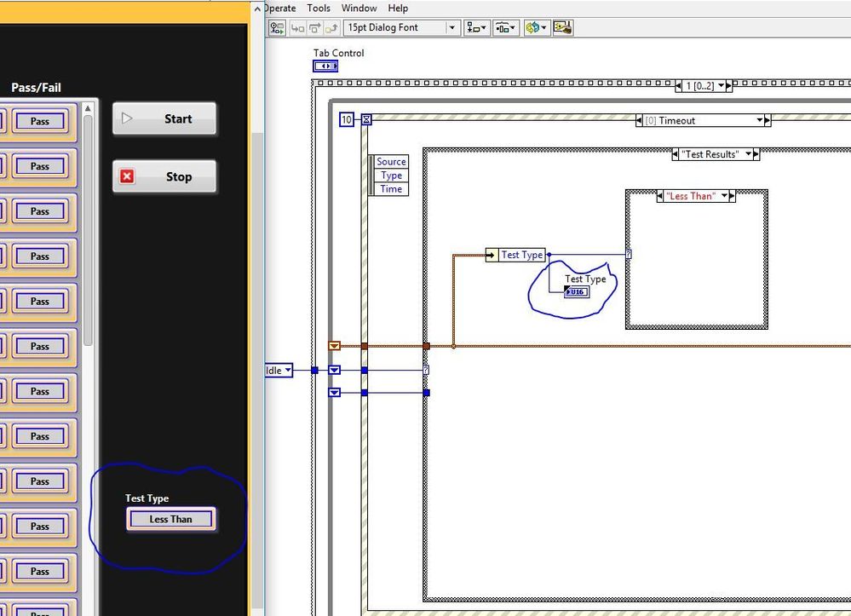Open the 1 [0..2] case selector dropdown
Screen dimensions: 851x616
[721, 86]
